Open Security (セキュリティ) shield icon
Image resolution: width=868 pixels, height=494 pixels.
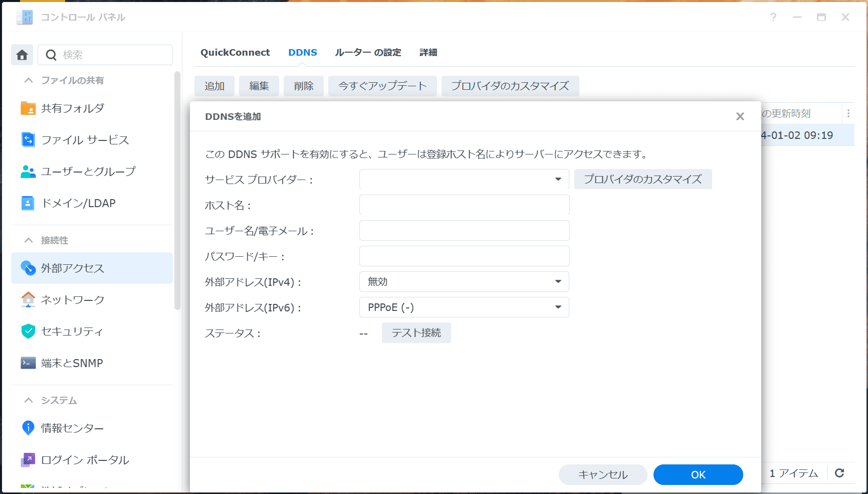click(28, 331)
